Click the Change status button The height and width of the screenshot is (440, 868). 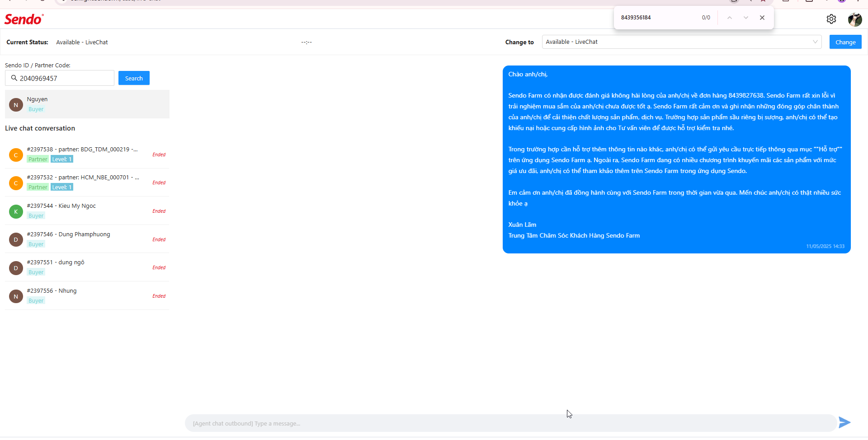click(845, 42)
